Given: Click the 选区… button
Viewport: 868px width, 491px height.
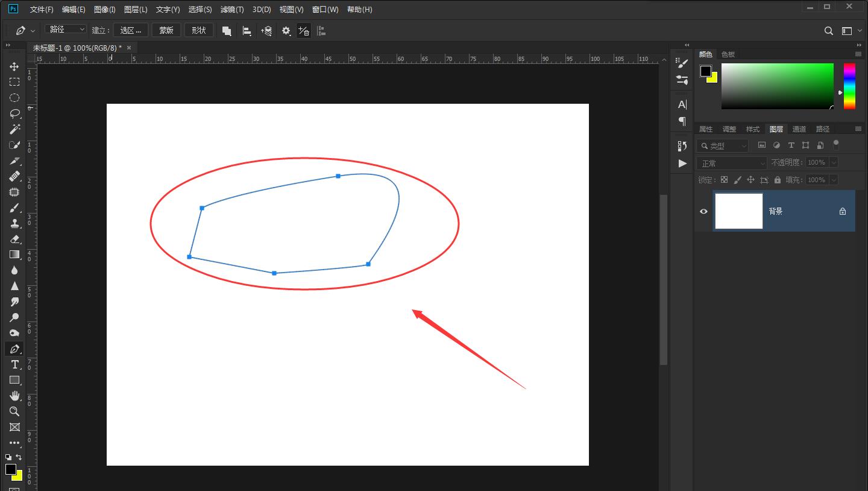Looking at the screenshot, I should tap(131, 30).
